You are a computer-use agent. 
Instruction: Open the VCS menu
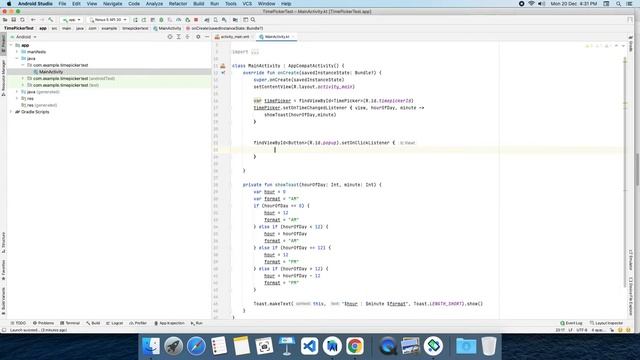[x=247, y=4]
